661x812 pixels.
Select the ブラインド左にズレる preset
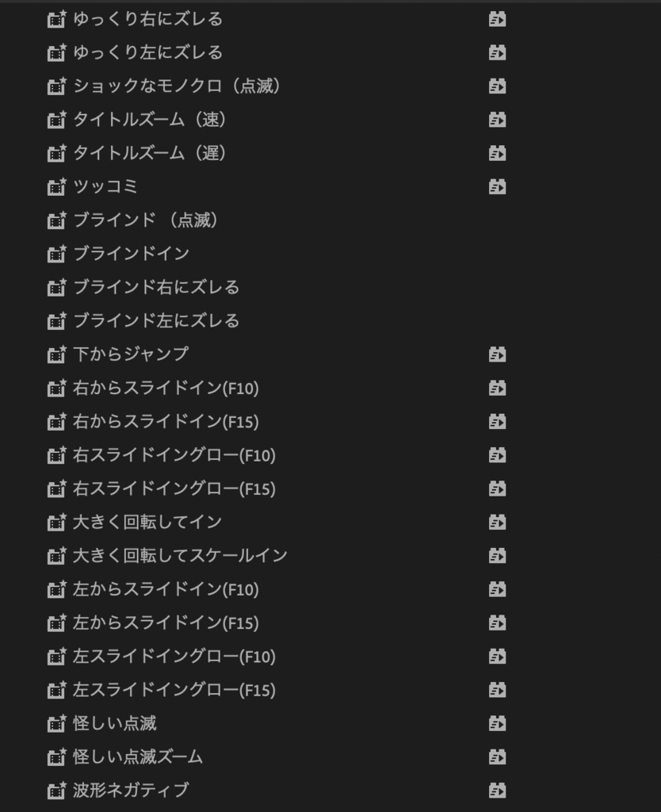(x=156, y=321)
